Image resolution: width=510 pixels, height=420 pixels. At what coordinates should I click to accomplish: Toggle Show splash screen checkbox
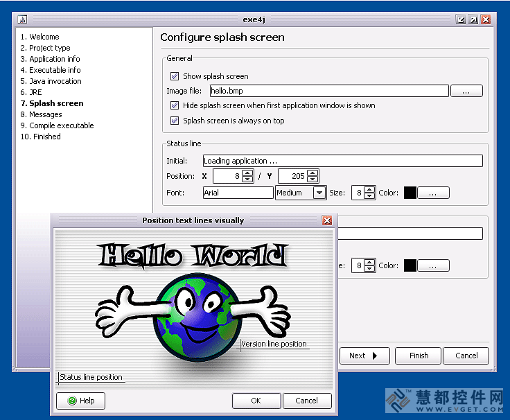click(175, 76)
